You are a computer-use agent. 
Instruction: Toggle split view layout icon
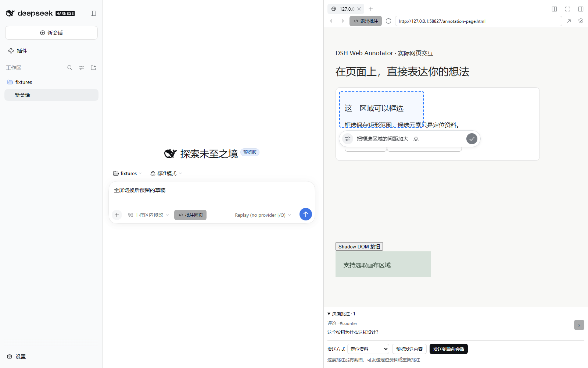(x=554, y=9)
